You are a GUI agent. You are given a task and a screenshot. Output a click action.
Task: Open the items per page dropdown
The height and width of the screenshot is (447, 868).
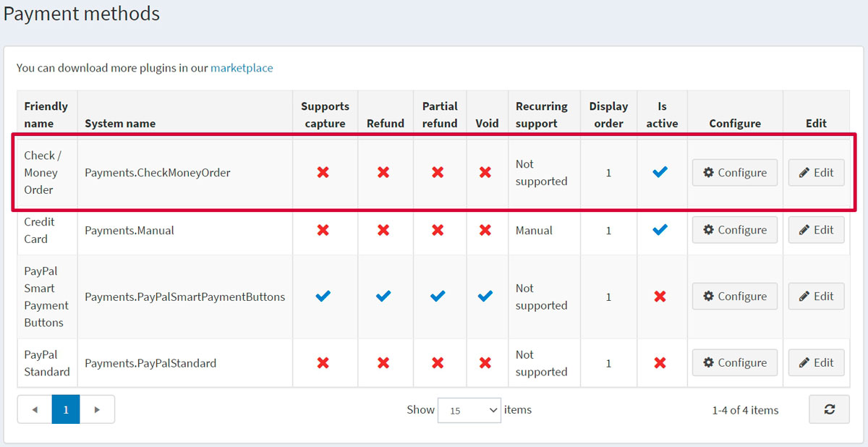click(x=469, y=410)
